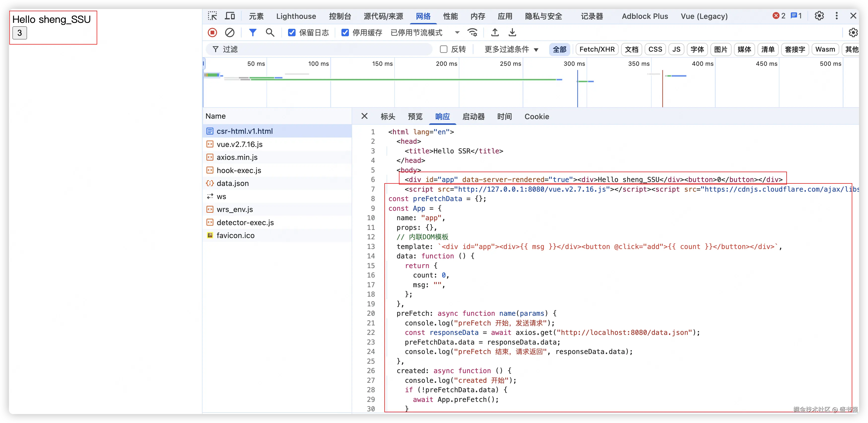Open the 预览 tab in request details

415,116
